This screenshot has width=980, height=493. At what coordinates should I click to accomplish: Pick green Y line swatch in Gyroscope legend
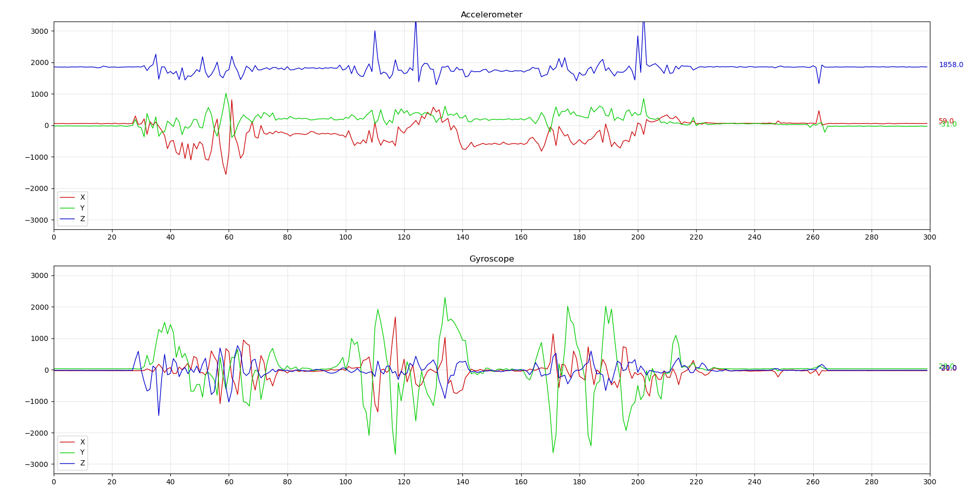point(67,453)
